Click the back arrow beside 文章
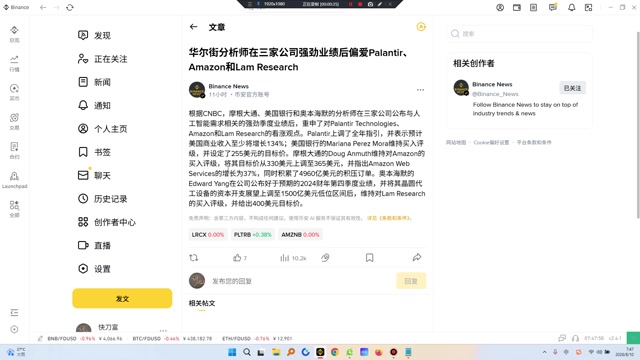 tap(193, 27)
